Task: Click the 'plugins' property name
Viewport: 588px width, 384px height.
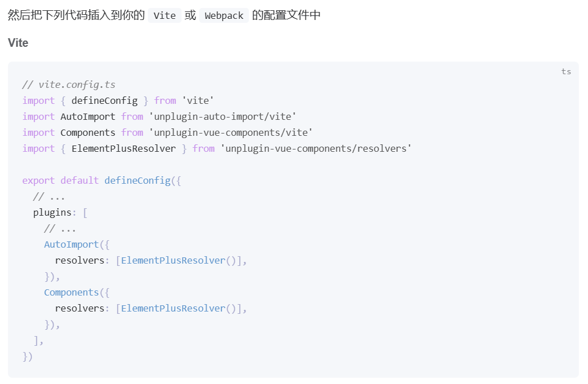Action: coord(52,212)
